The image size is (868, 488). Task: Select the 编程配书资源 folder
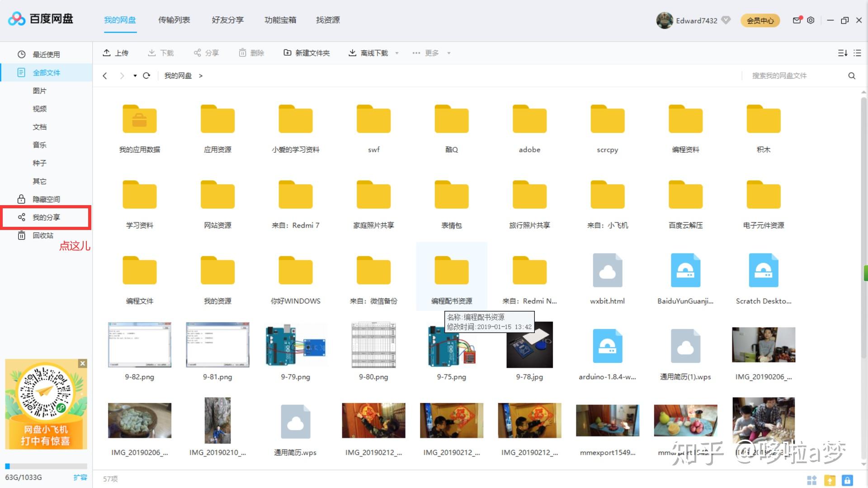coord(452,277)
